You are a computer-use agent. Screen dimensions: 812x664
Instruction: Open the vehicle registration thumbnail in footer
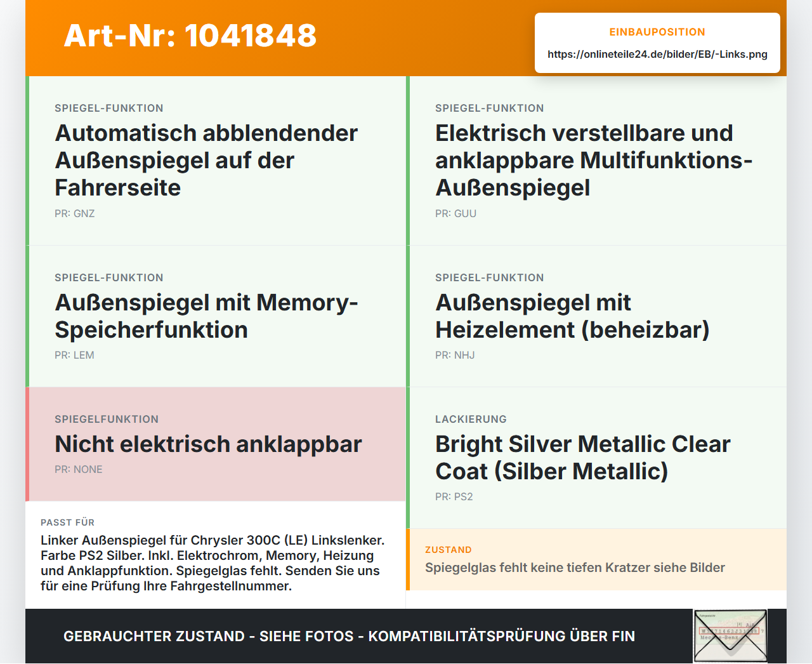coord(730,636)
